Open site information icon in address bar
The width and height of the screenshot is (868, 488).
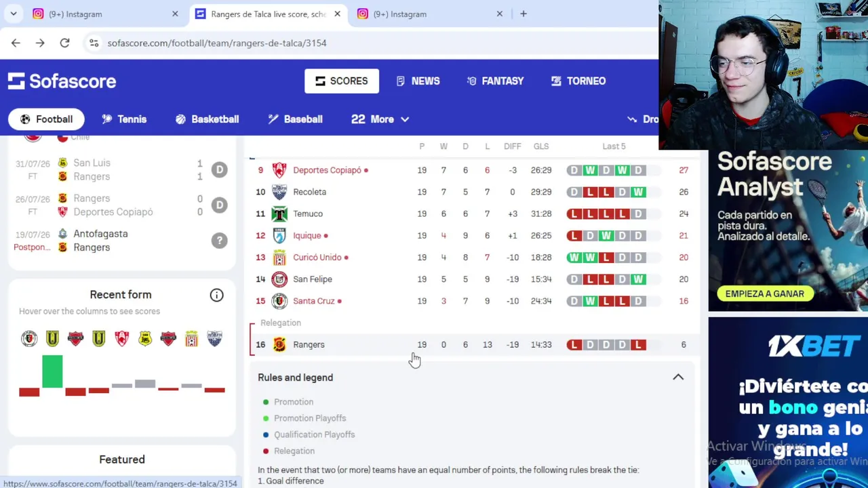[x=94, y=43]
